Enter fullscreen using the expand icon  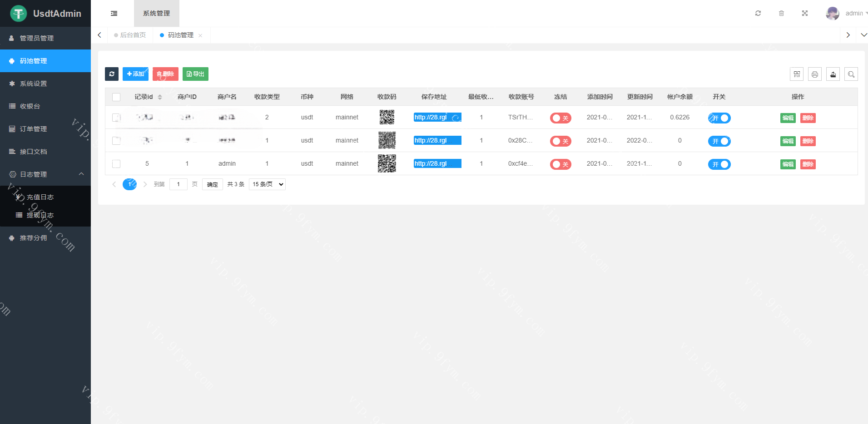click(x=805, y=13)
